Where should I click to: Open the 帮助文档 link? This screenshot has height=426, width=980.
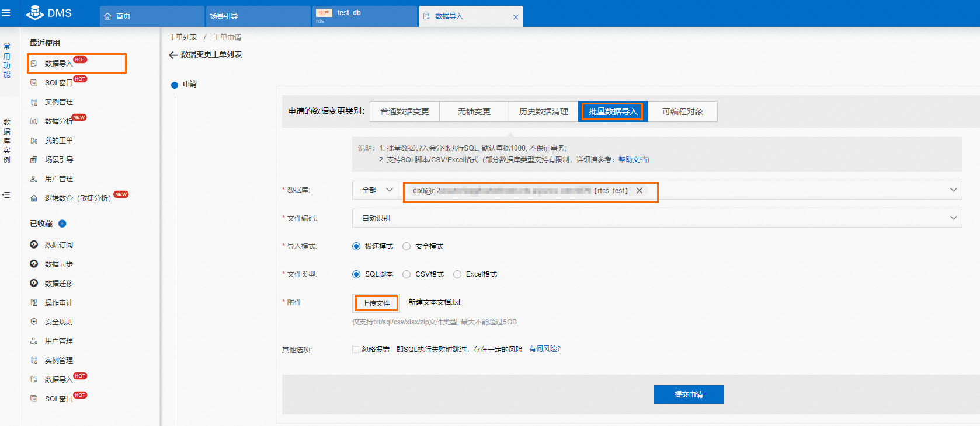click(x=633, y=160)
